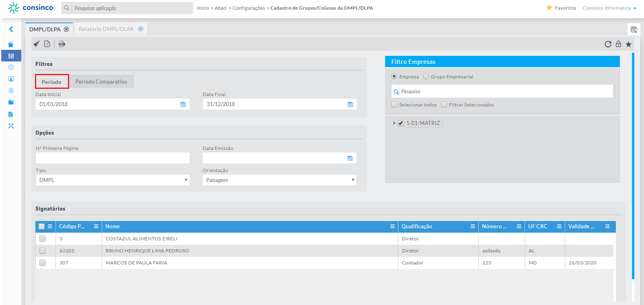This screenshot has width=644, height=305.
Task: Click the vertical page scrollbar
Action: 633,166
